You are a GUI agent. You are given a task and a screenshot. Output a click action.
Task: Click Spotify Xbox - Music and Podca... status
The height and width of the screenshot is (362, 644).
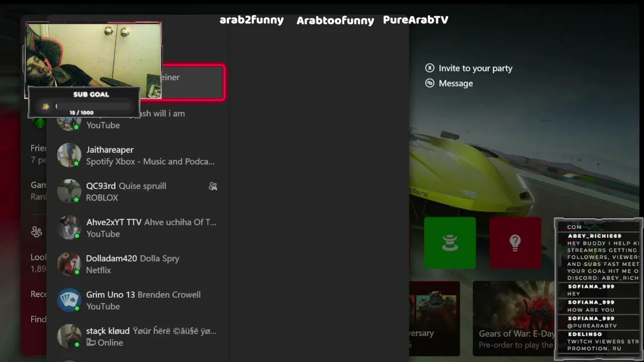click(150, 161)
